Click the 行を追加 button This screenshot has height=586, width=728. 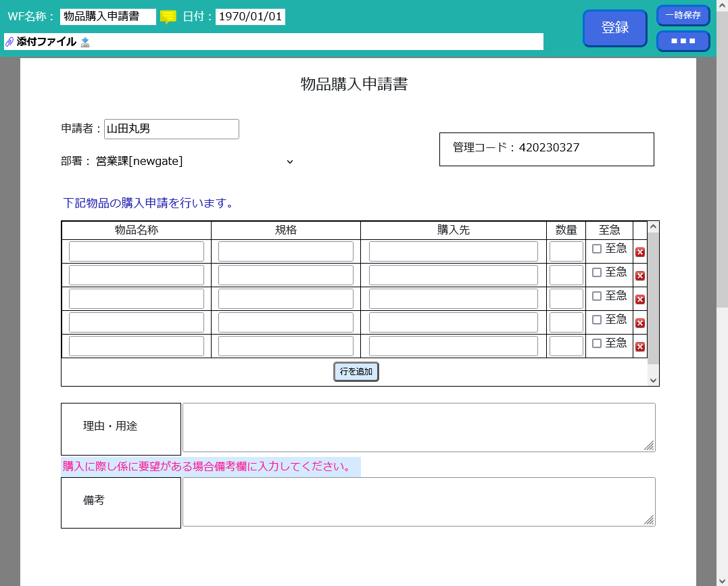pyautogui.click(x=356, y=372)
